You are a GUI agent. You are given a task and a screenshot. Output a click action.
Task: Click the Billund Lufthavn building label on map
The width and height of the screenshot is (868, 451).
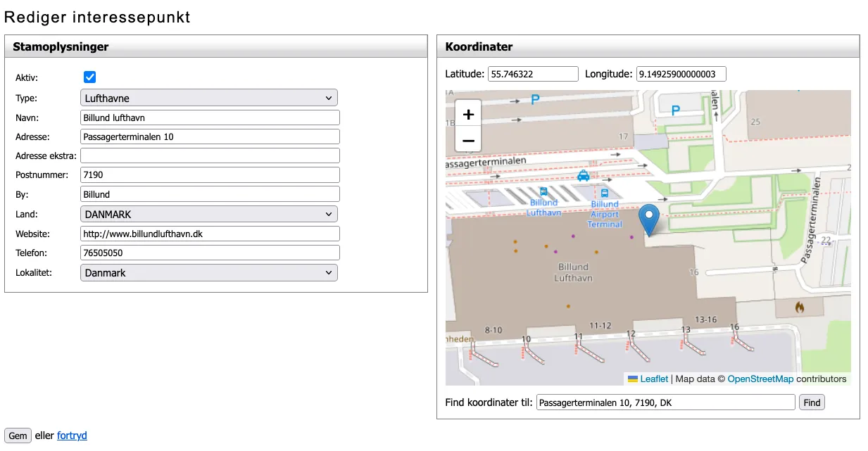pyautogui.click(x=573, y=272)
